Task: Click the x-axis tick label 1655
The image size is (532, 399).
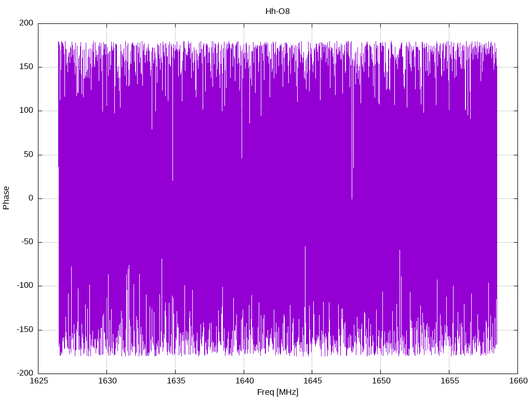Action: (449, 381)
